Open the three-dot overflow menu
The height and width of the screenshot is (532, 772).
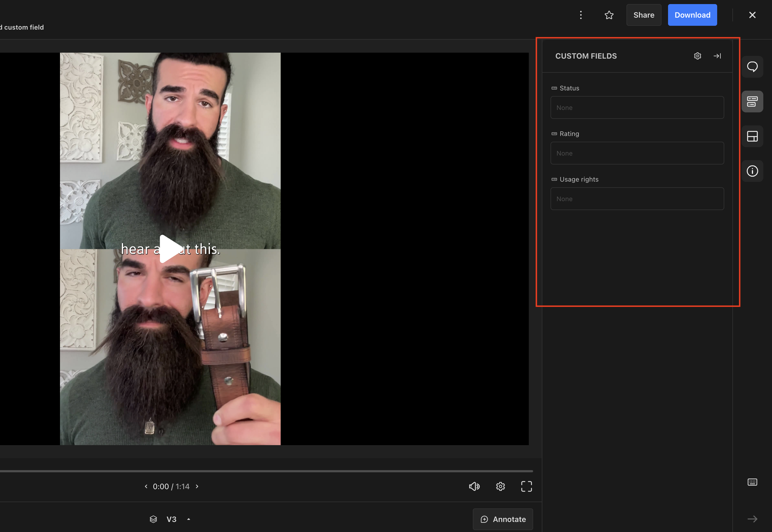(581, 15)
